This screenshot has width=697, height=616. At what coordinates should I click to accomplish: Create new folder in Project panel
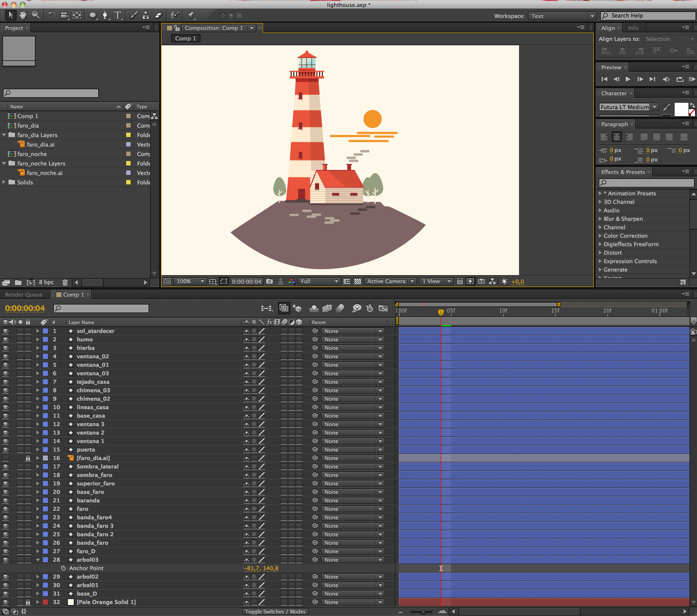click(18, 283)
